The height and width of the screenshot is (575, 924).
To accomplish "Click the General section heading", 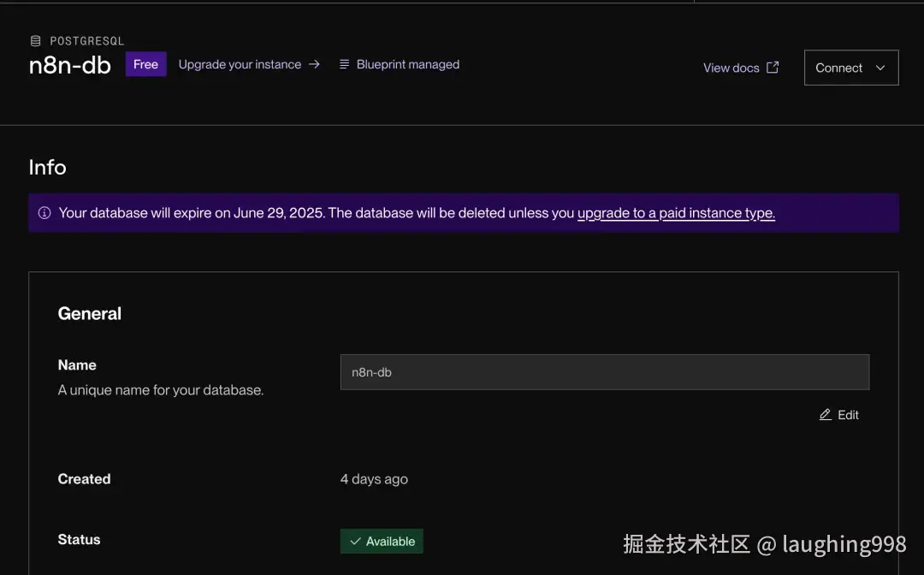I will tap(90, 313).
